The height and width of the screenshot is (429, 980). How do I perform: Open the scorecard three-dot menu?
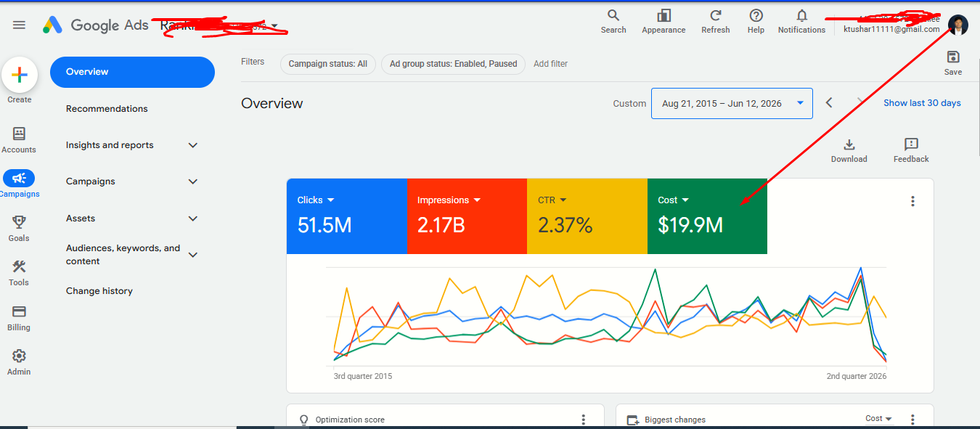point(912,201)
